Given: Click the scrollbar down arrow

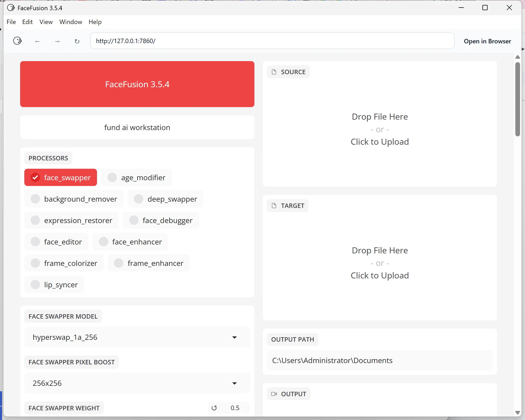Looking at the screenshot, I should click(x=517, y=413).
